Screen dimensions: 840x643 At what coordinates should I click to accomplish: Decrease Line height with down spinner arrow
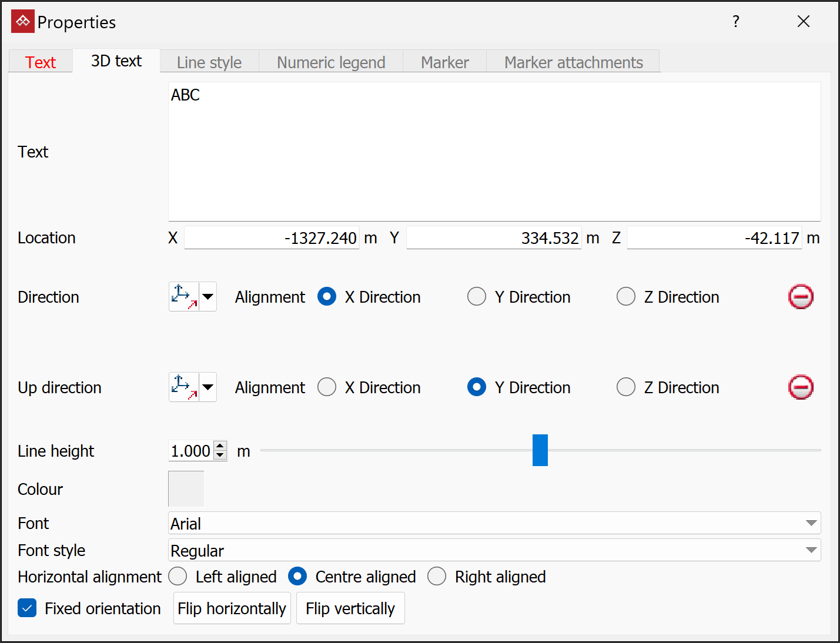tap(220, 456)
